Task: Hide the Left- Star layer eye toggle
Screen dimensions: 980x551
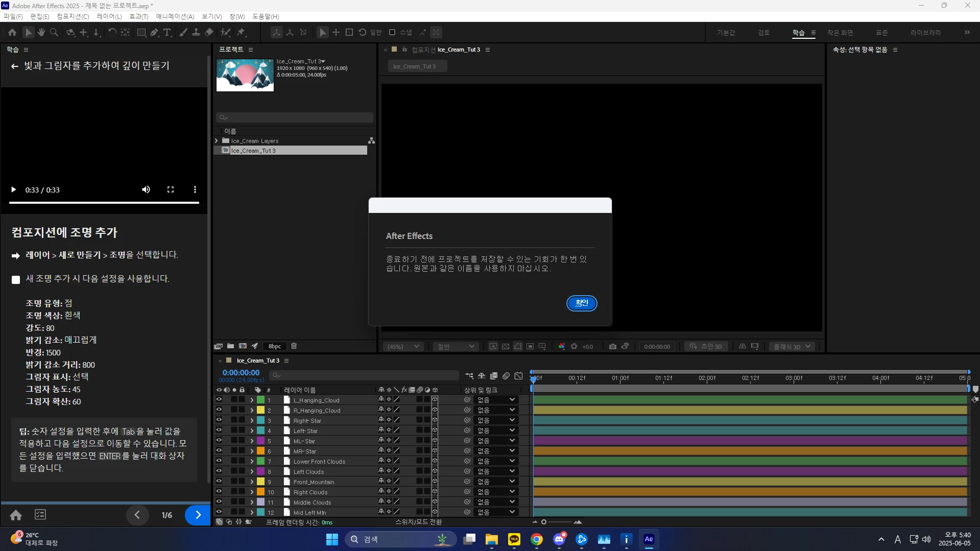Action: (219, 430)
